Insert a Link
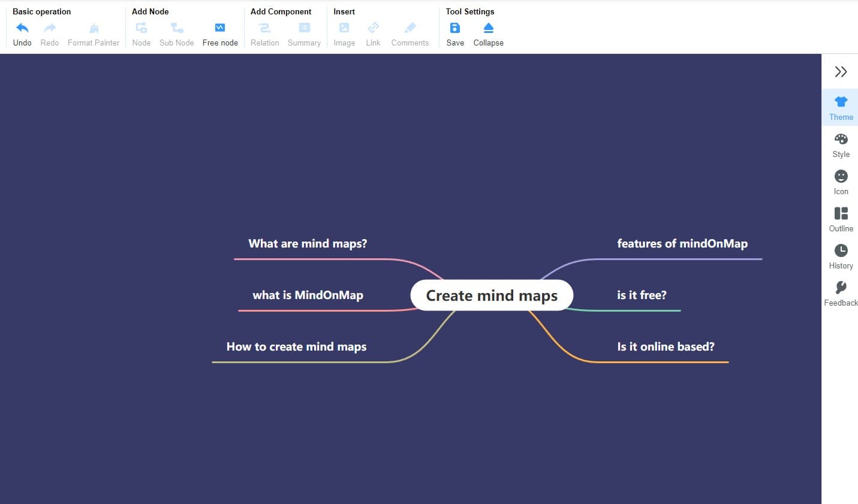 373,28
